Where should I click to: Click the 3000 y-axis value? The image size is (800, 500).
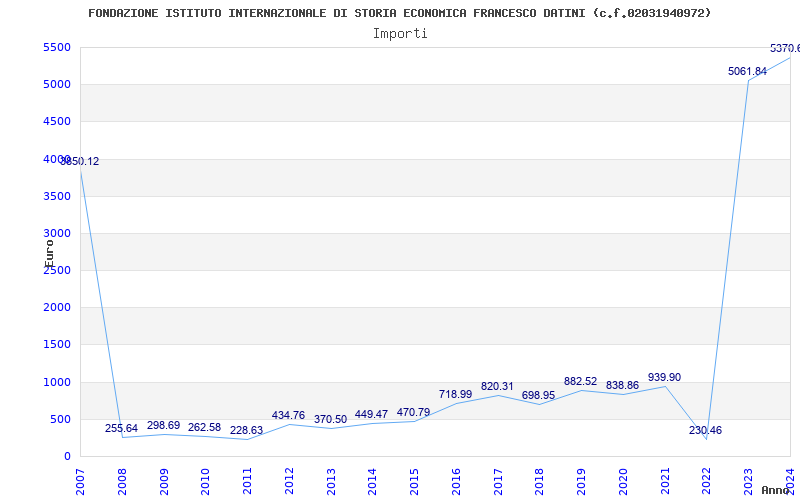pyautogui.click(x=57, y=234)
